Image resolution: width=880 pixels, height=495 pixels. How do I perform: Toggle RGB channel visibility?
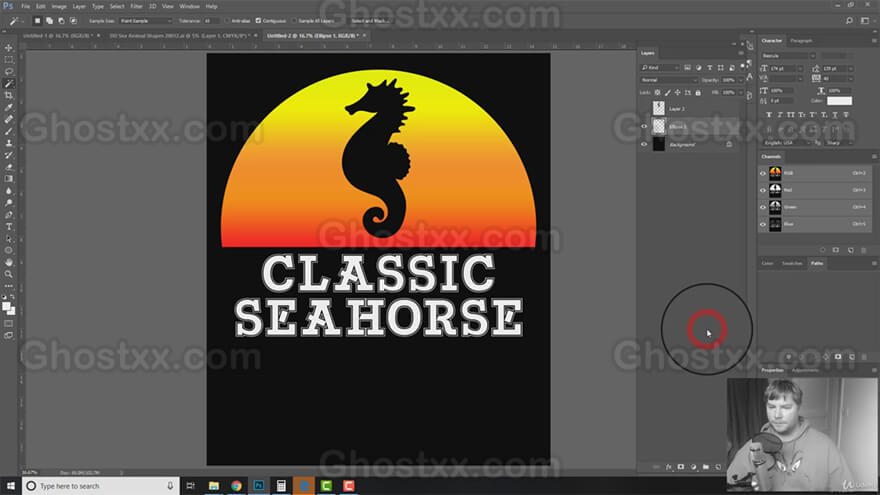tap(763, 173)
